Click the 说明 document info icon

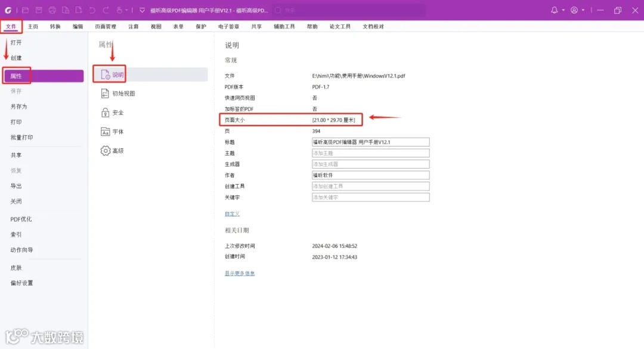click(105, 74)
